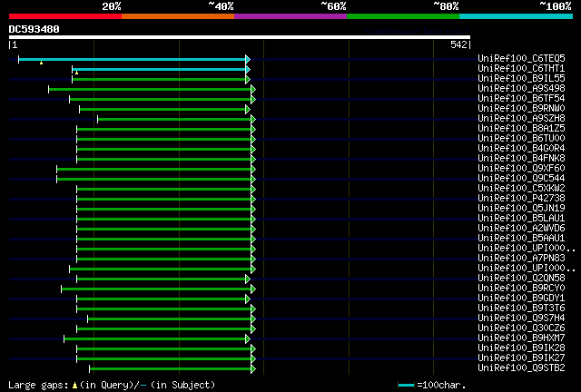
Task: Click the arrowhead ending the UniRef100_B9HXM7 alignment
Action: click(248, 339)
